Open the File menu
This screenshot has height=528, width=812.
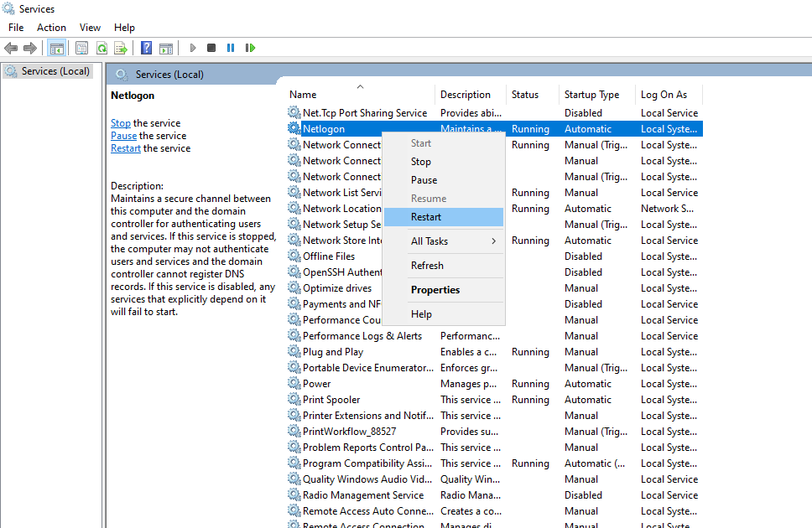tap(16, 28)
